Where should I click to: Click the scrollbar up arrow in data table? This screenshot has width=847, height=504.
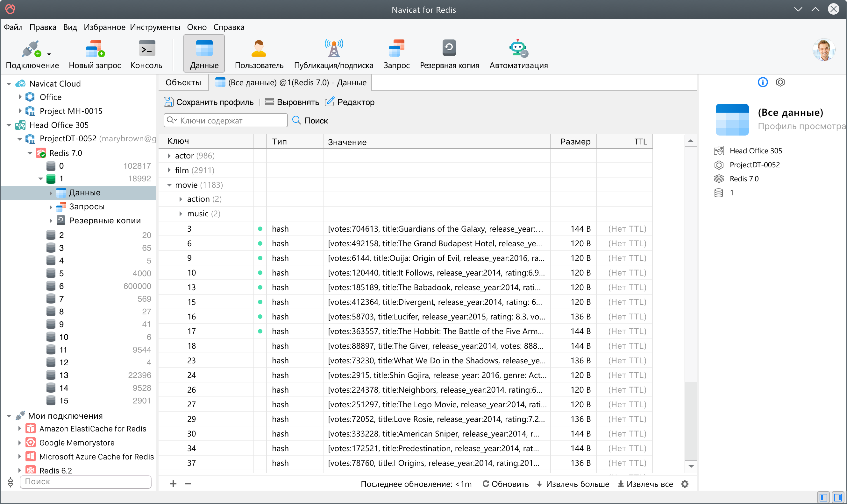point(691,141)
